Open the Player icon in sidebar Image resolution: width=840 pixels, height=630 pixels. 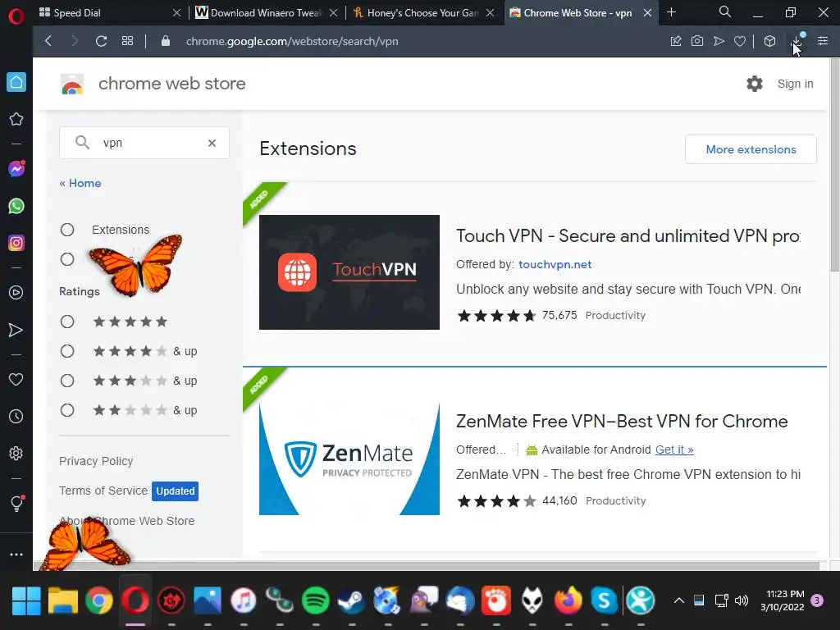pyautogui.click(x=16, y=293)
